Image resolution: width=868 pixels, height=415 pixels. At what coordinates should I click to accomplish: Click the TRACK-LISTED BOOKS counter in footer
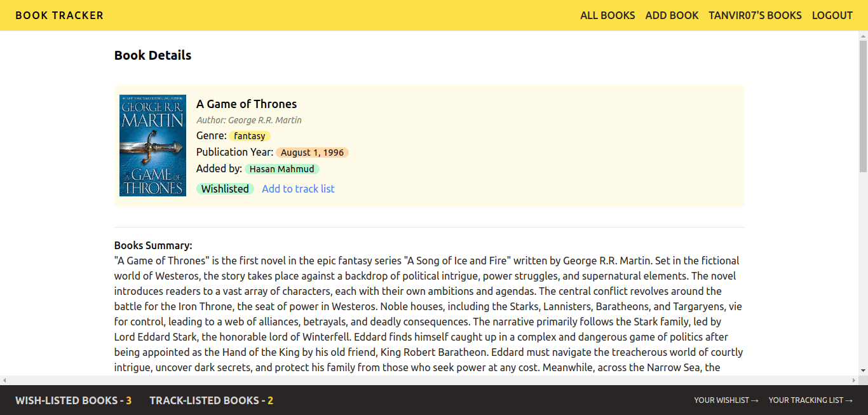tap(211, 400)
